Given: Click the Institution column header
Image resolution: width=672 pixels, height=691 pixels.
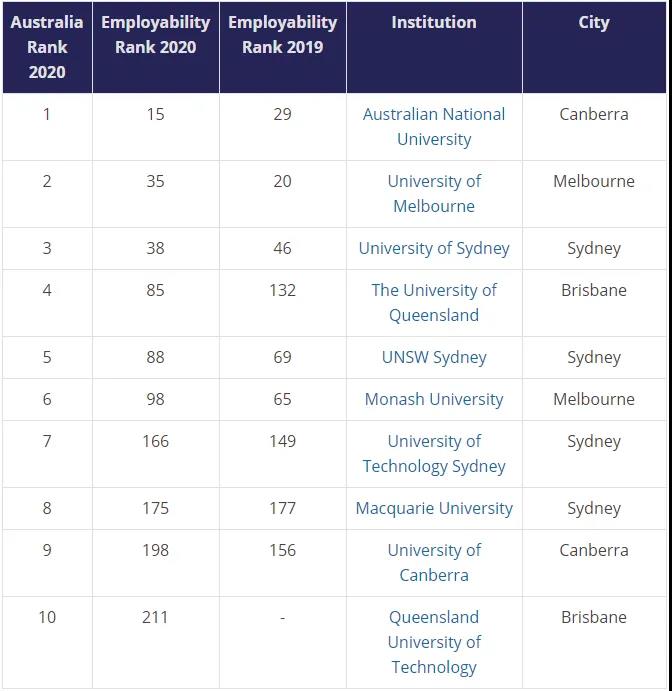Looking at the screenshot, I should click(434, 47).
